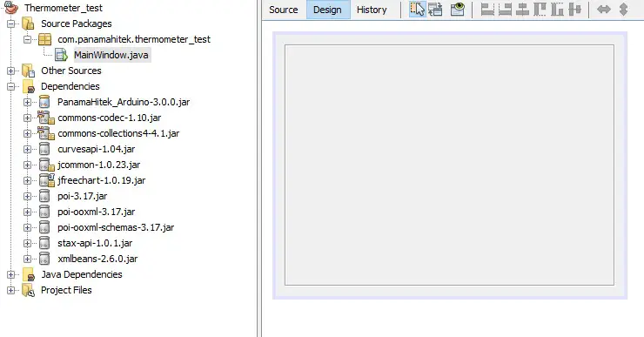Click the Other Sources folder icon
This screenshot has width=644, height=337.
tap(28, 71)
